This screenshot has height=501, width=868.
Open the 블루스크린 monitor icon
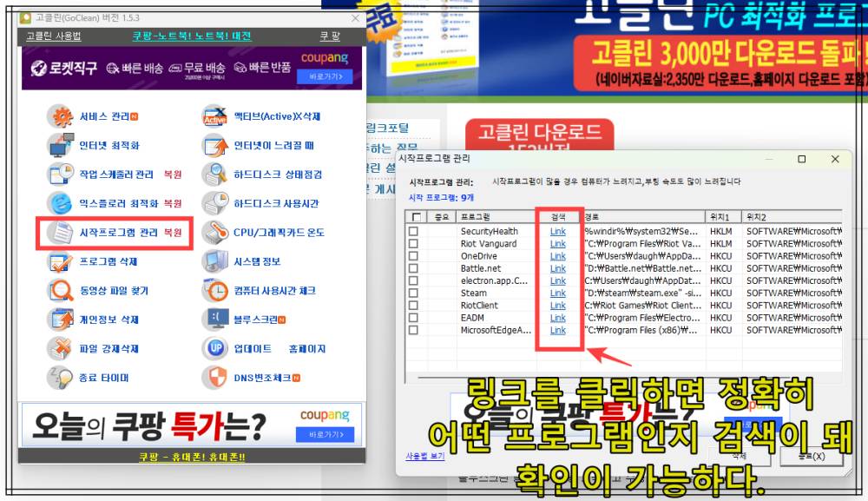(215, 320)
